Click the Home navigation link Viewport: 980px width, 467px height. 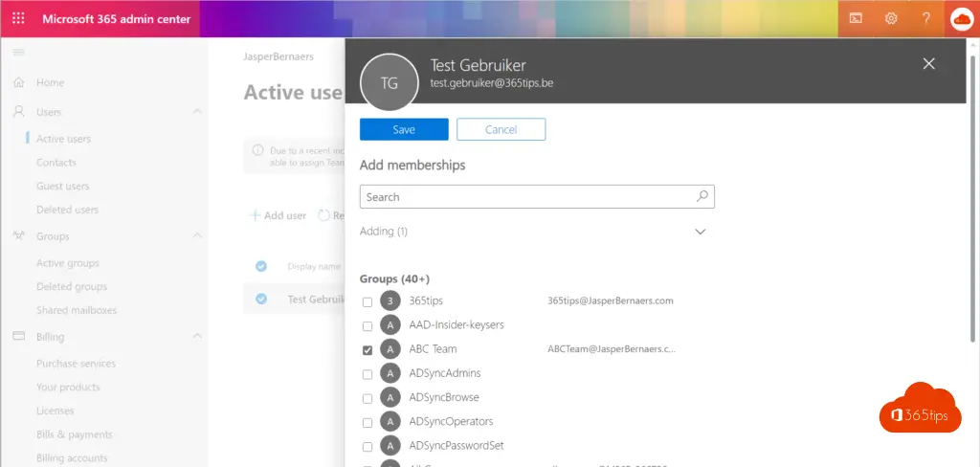[x=50, y=82]
